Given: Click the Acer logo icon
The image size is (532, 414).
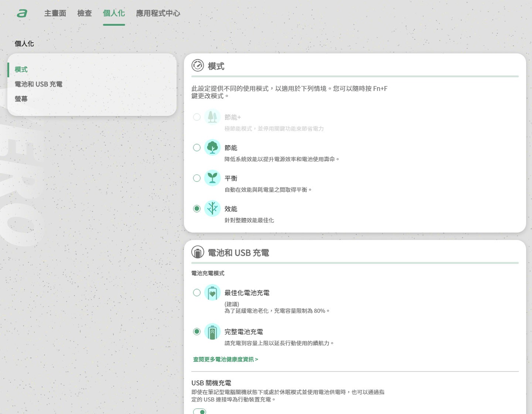Looking at the screenshot, I should 22,13.
